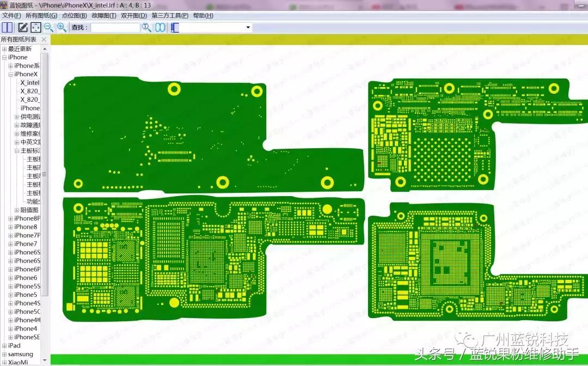This screenshot has width=588, height=366.
Task: Select the 故障通 tree item label
Action: 30,125
